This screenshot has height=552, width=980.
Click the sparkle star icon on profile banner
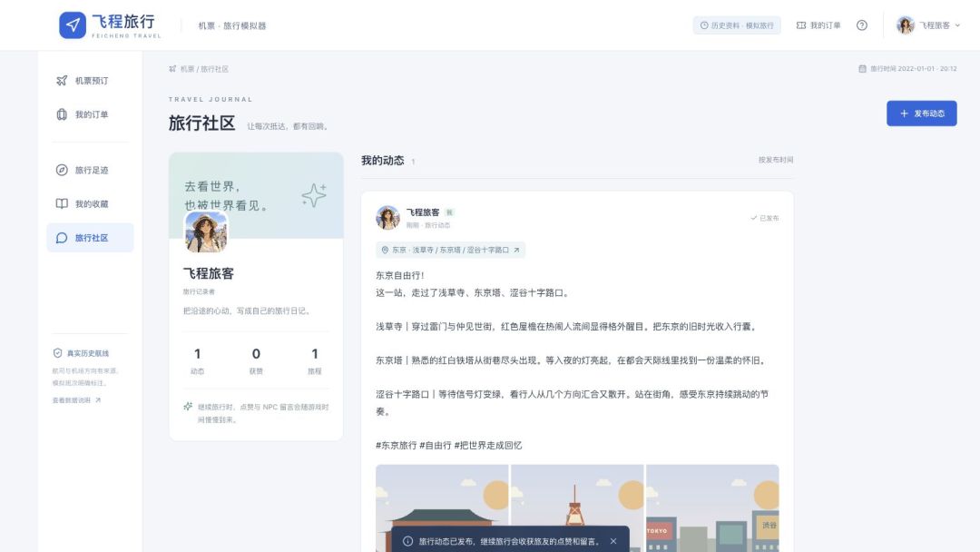click(314, 195)
